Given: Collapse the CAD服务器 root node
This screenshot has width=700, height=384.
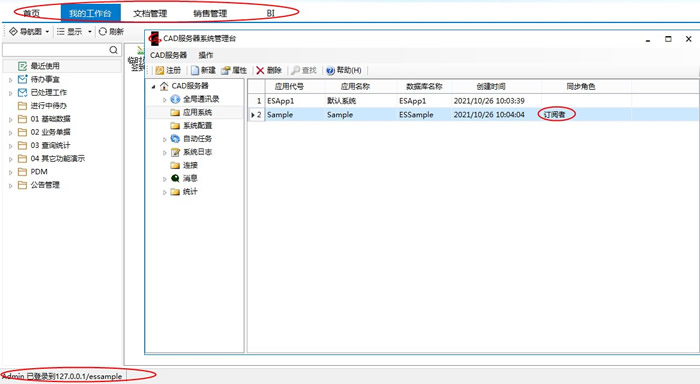Looking at the screenshot, I should tap(154, 87).
